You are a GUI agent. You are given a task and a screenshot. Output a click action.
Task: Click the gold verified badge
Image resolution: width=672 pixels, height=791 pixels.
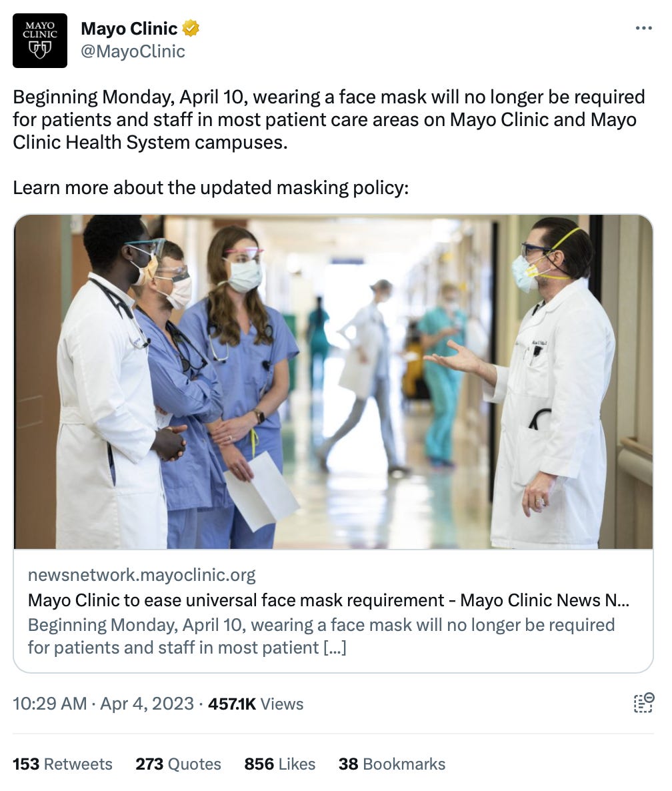point(191,28)
